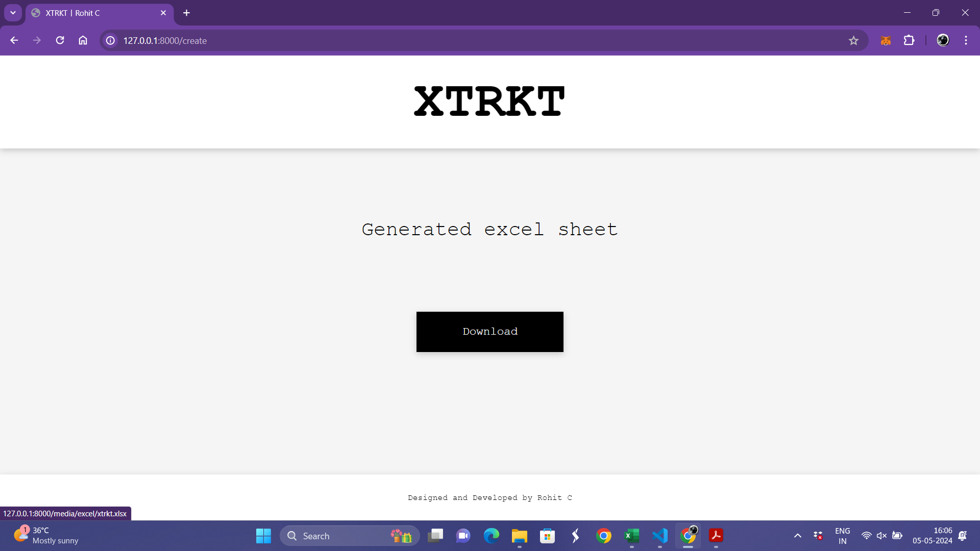Reload the page with refresh icon

coord(60,40)
